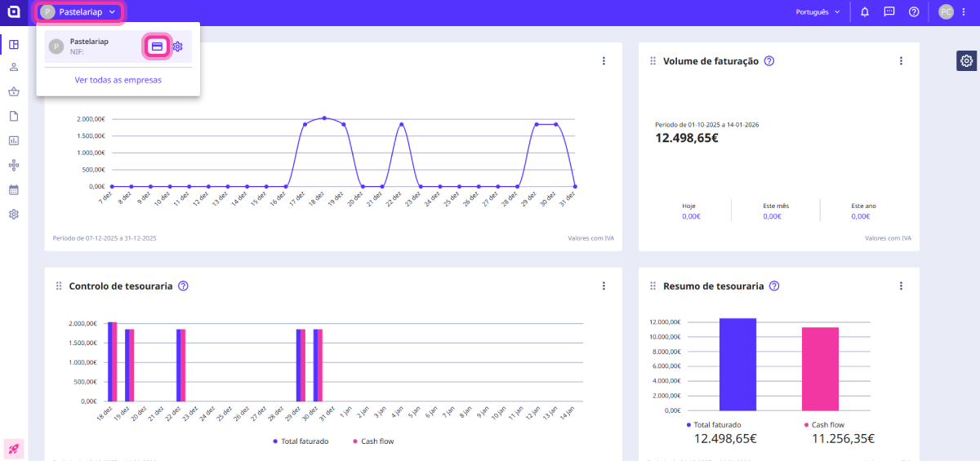The image size is (980, 461).
Task: Expand the Português language selector
Action: (x=817, y=12)
